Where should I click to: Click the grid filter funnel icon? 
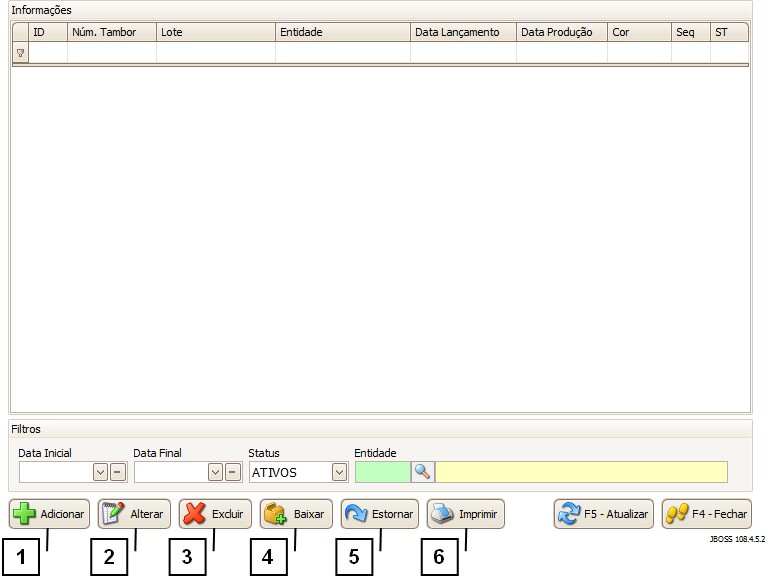pyautogui.click(x=20, y=53)
